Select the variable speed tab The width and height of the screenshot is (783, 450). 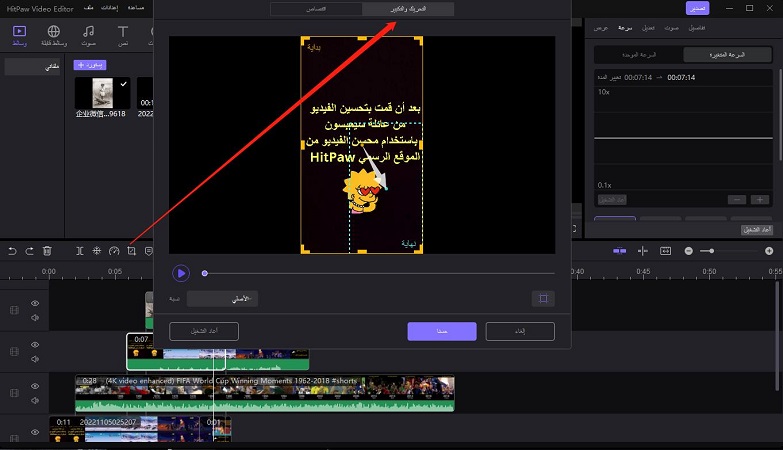tap(727, 54)
